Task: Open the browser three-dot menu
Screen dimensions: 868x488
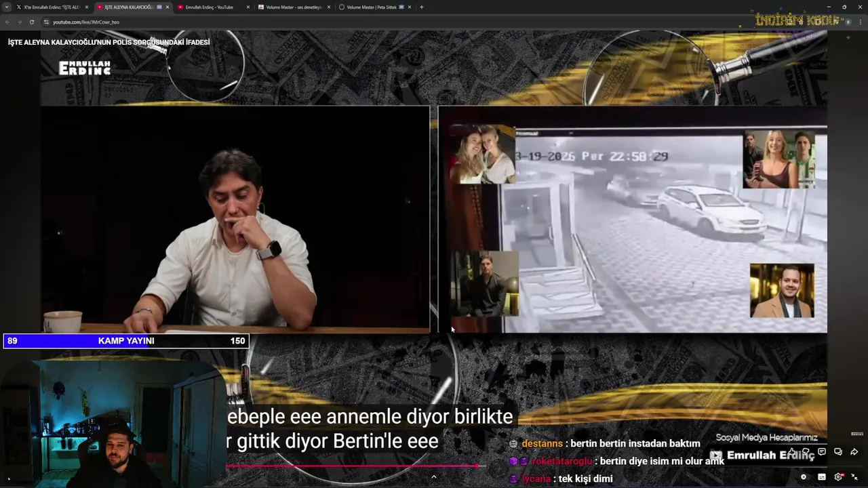Action: tap(859, 22)
